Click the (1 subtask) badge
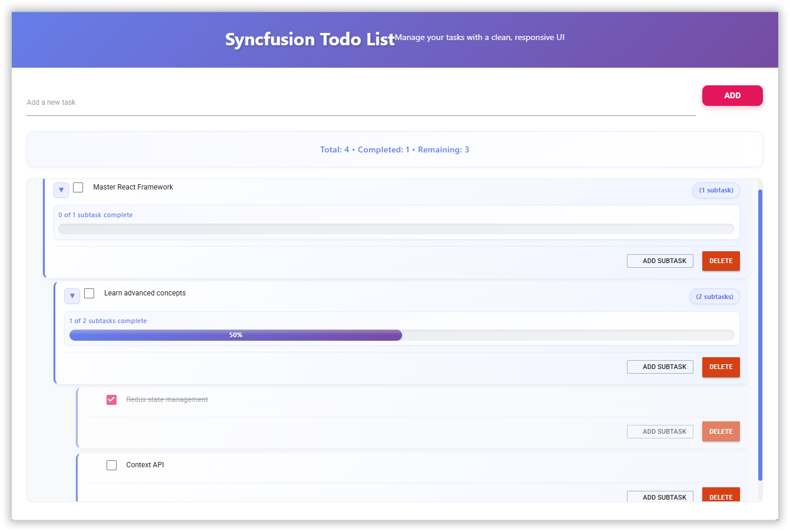790x532 pixels. [x=716, y=190]
